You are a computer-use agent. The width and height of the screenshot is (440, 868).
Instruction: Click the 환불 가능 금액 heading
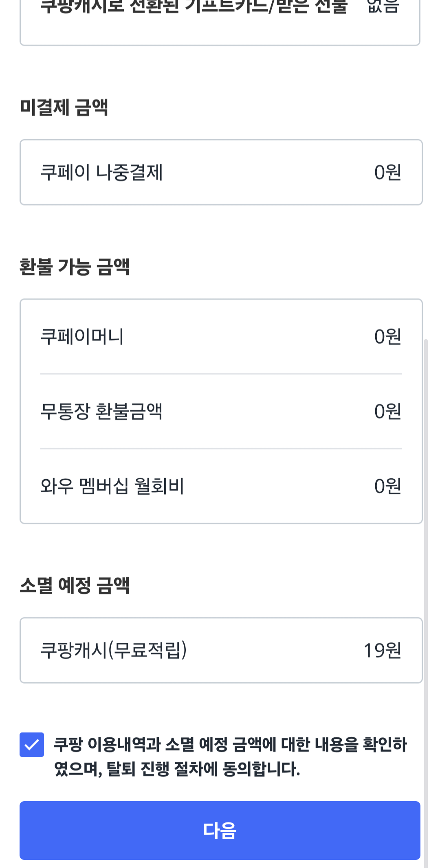[x=75, y=267]
